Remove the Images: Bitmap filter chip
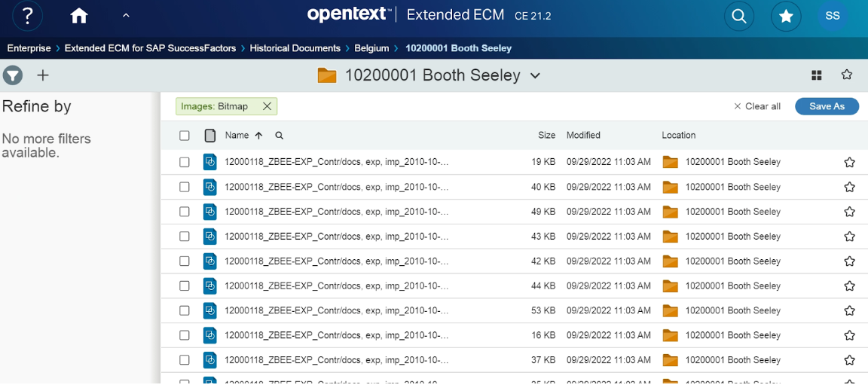 (x=267, y=106)
